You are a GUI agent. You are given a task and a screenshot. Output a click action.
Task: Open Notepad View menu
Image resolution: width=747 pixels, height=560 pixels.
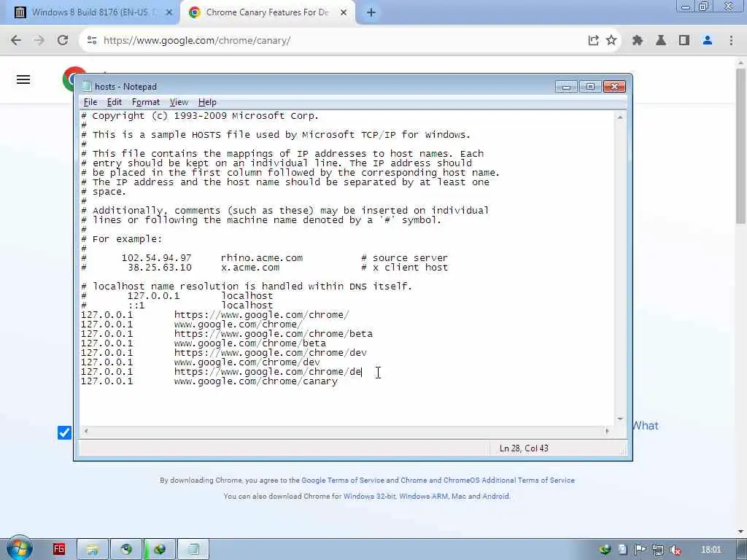pos(179,102)
